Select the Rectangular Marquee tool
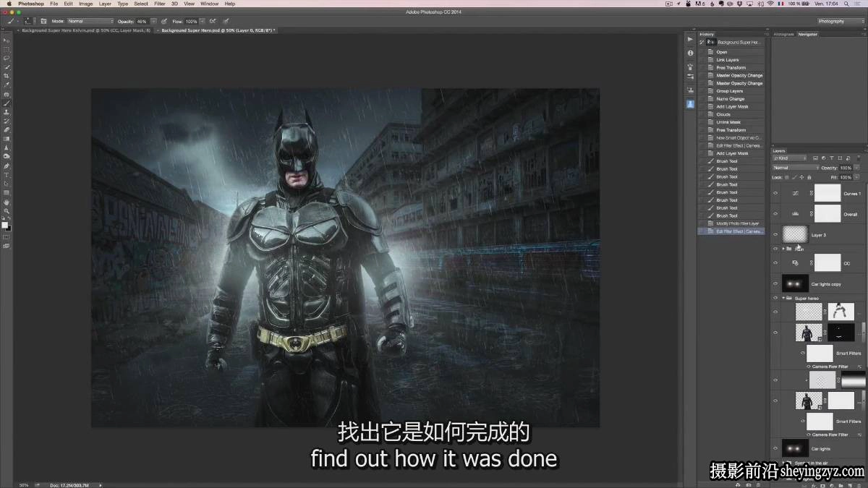This screenshot has height=488, width=868. point(7,49)
